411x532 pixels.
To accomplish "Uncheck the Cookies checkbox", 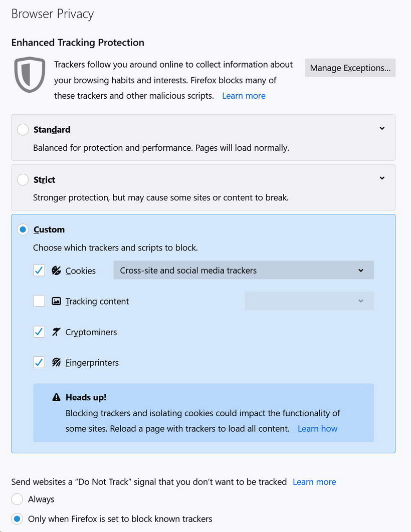I will tap(39, 271).
